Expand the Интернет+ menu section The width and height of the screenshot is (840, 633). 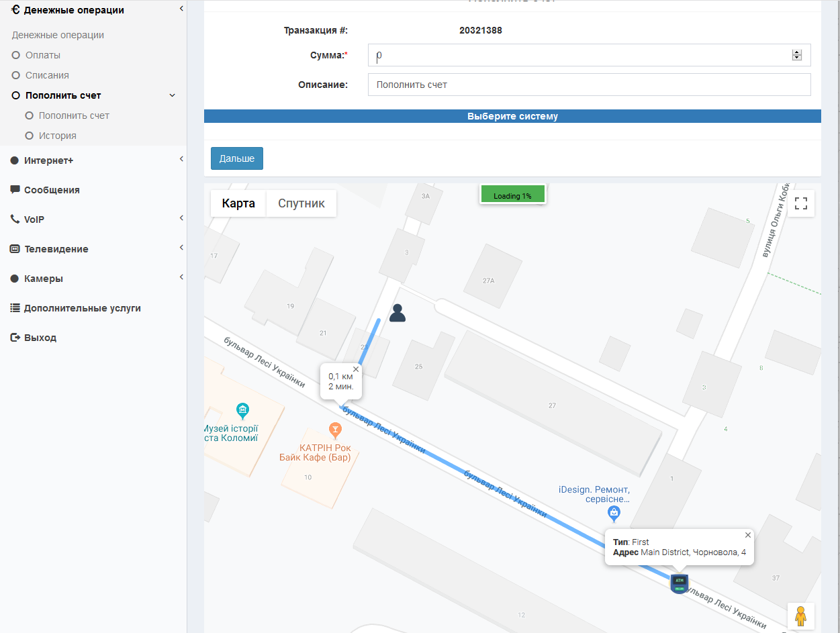point(48,160)
